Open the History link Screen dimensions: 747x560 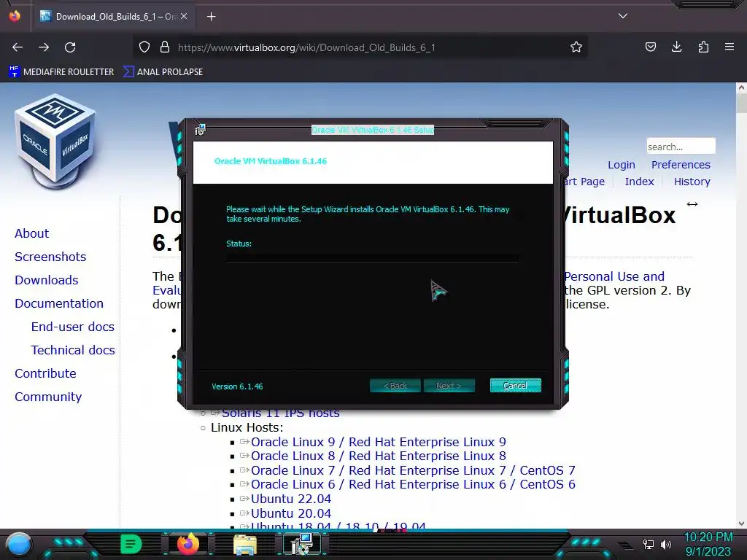pyautogui.click(x=692, y=182)
